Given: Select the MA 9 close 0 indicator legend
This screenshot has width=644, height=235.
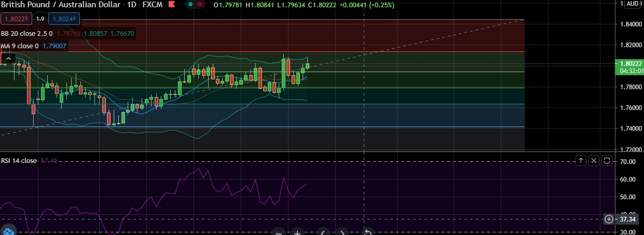Looking at the screenshot, I should [x=20, y=46].
